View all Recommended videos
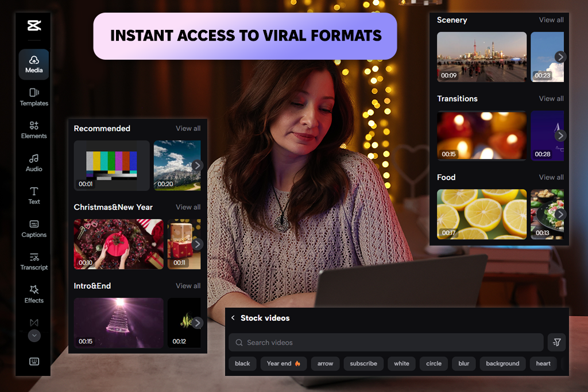This screenshot has width=588, height=392. (x=188, y=128)
